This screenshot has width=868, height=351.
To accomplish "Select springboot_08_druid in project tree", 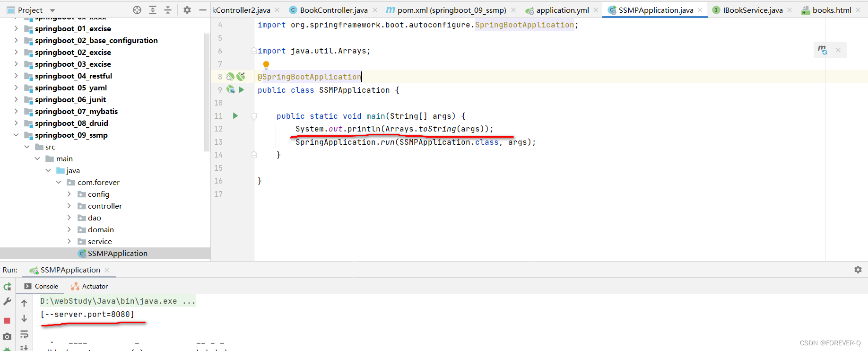I will coord(71,123).
